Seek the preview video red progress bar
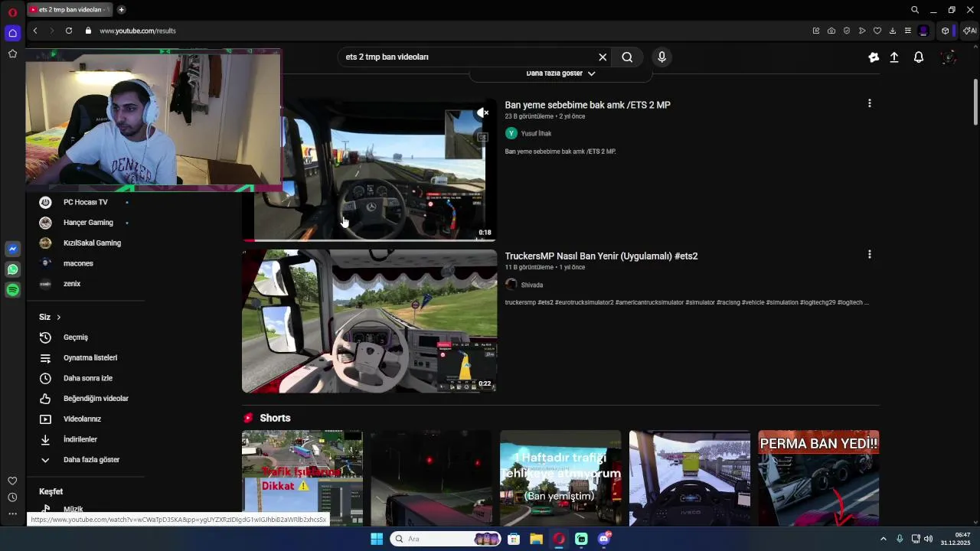This screenshot has width=980, height=551. (x=370, y=240)
